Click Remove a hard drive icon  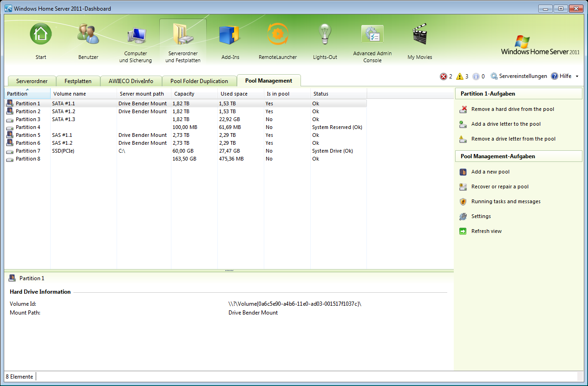[463, 109]
